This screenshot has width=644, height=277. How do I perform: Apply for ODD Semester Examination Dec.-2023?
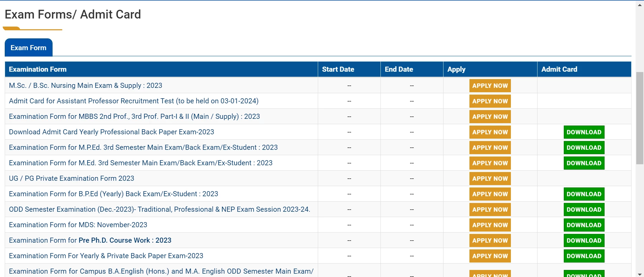tap(490, 210)
